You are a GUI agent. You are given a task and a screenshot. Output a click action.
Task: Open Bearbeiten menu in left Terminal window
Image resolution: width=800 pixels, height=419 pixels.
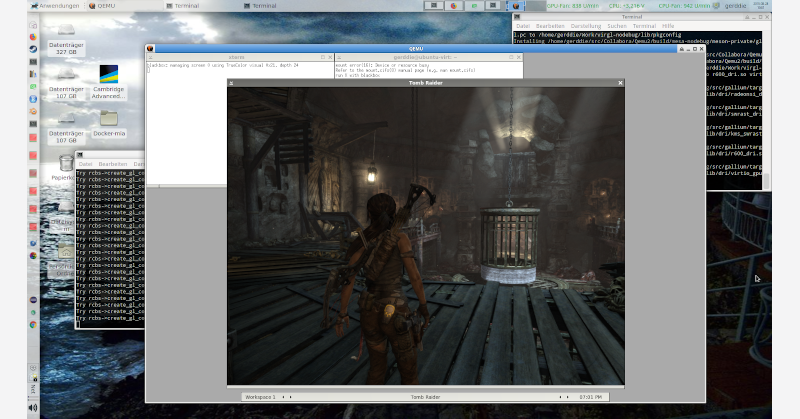(x=113, y=164)
